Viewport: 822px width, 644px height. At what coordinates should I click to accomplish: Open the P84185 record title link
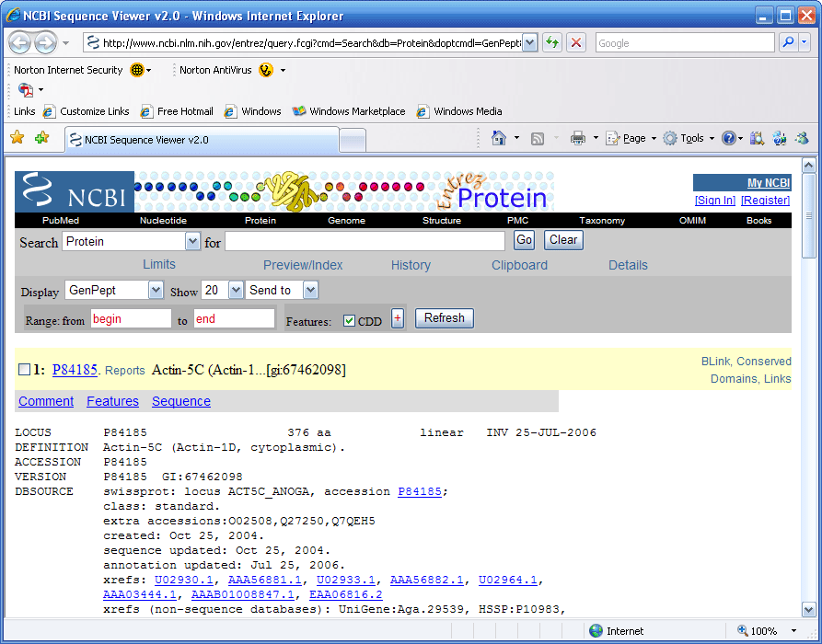(x=75, y=370)
